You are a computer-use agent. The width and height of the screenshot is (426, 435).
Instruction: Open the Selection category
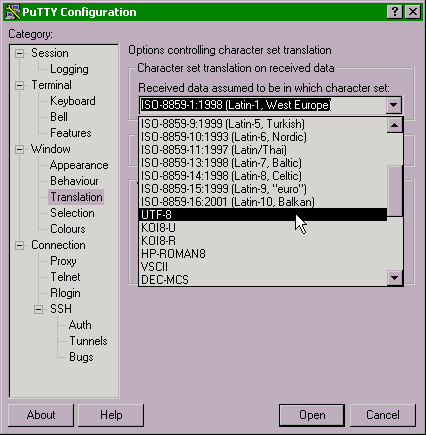72,213
